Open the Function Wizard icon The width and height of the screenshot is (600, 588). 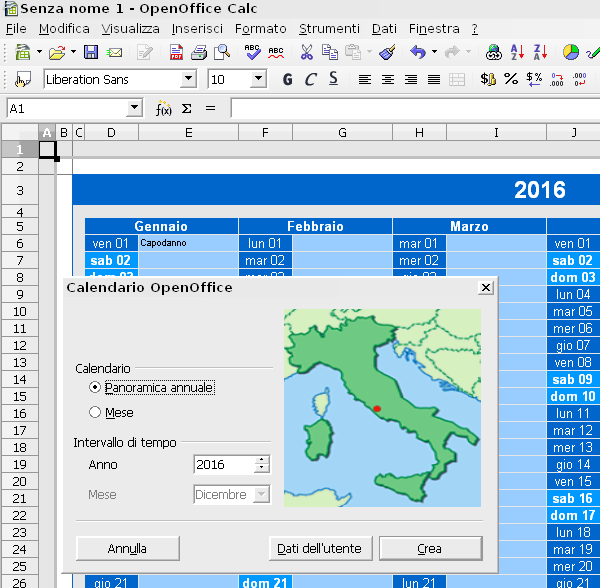click(164, 108)
